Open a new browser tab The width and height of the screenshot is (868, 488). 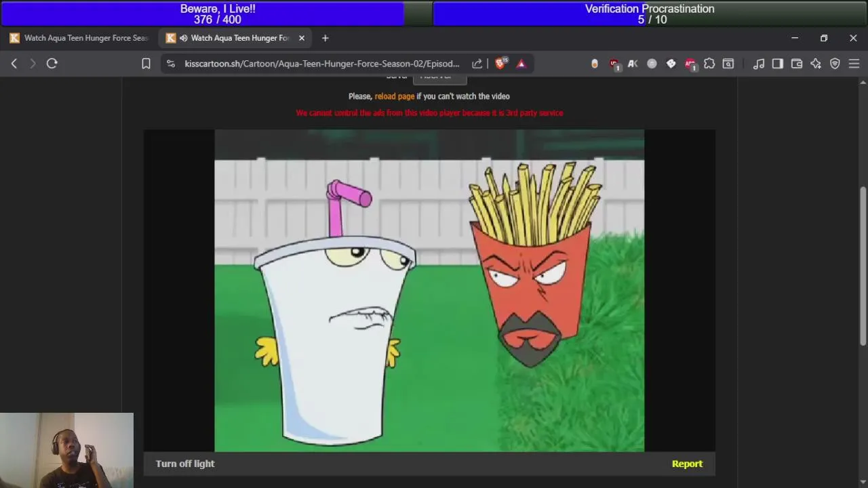point(325,38)
